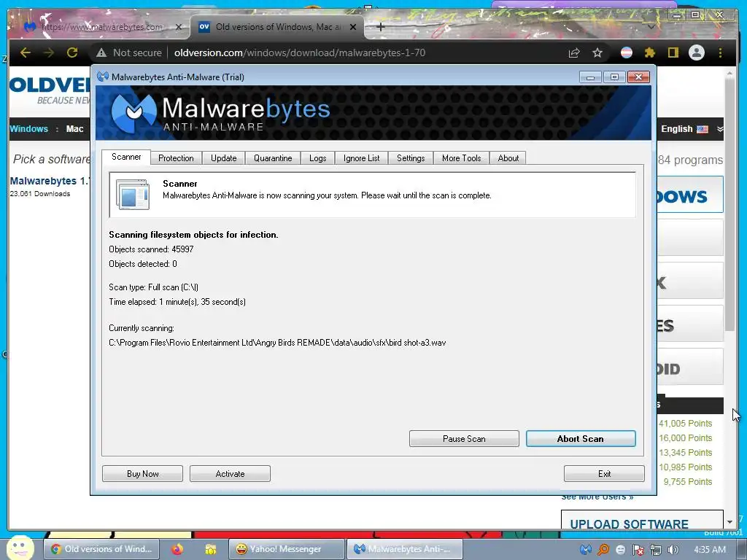Pause the running scan

464,438
